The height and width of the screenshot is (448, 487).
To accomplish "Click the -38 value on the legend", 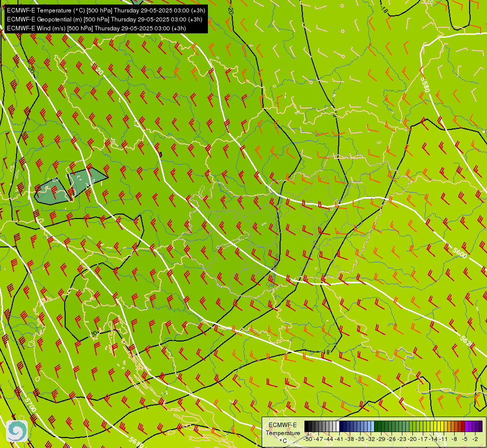I will (350, 439).
